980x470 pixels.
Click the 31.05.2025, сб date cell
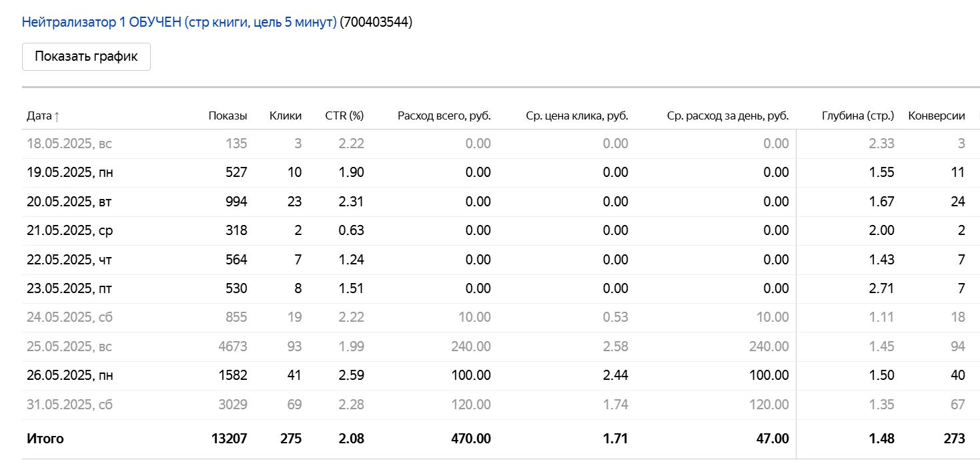(x=69, y=405)
